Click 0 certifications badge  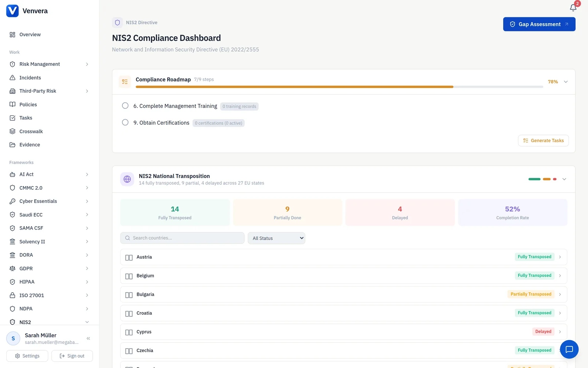click(218, 123)
